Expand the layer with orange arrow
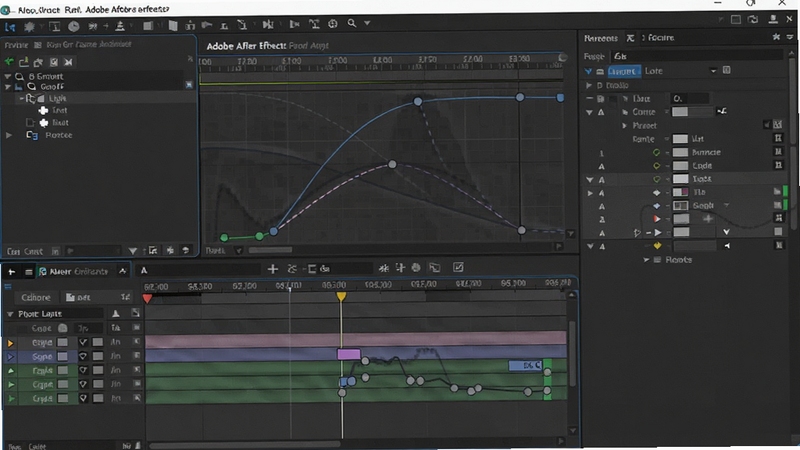The height and width of the screenshot is (450, 800). click(10, 343)
